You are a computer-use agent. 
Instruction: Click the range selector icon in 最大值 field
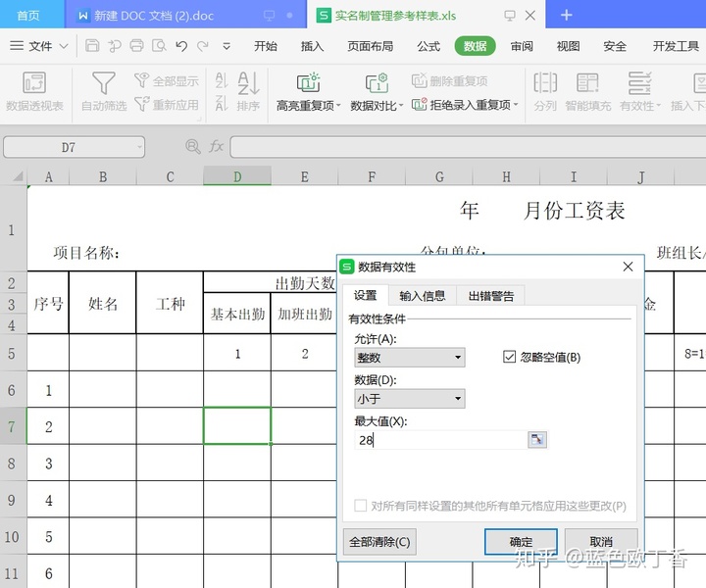coord(537,440)
